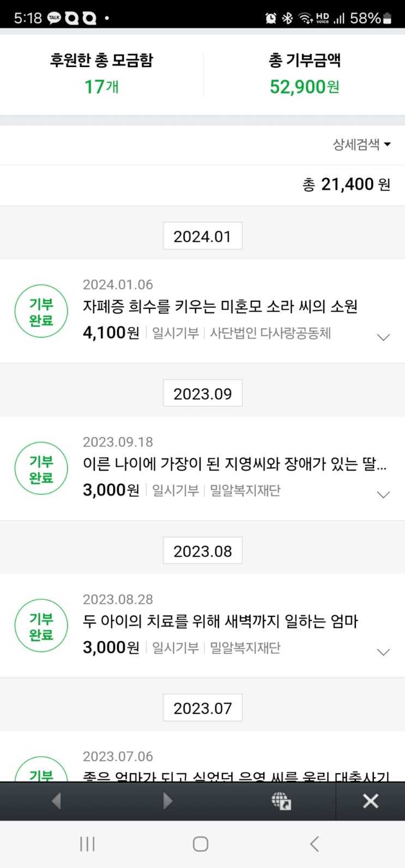Screen dimensions: 405x868
Task: Tap 후원한 총 모금함 17개 summary
Action: 101,74
